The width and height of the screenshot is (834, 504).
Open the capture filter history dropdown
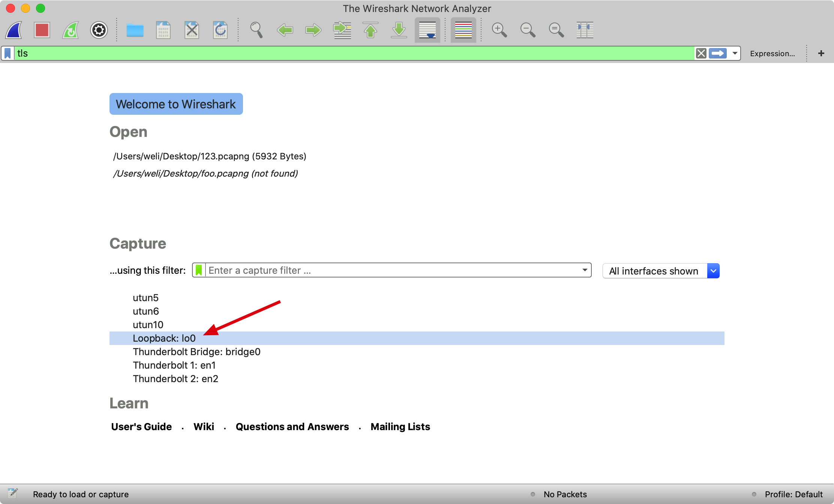click(585, 270)
